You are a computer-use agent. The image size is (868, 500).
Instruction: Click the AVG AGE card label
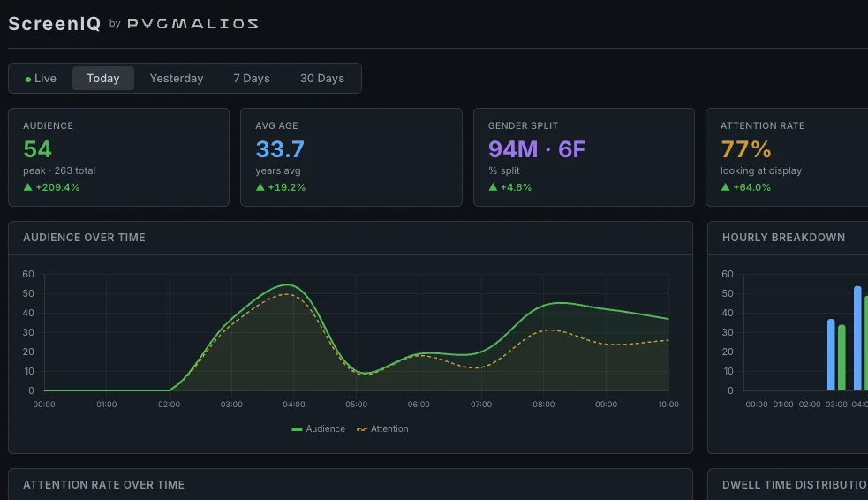click(276, 125)
